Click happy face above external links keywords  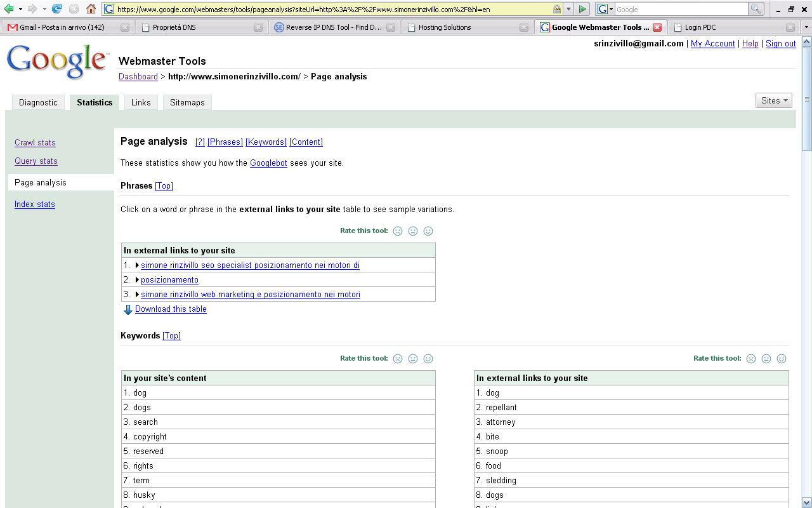[x=782, y=359]
